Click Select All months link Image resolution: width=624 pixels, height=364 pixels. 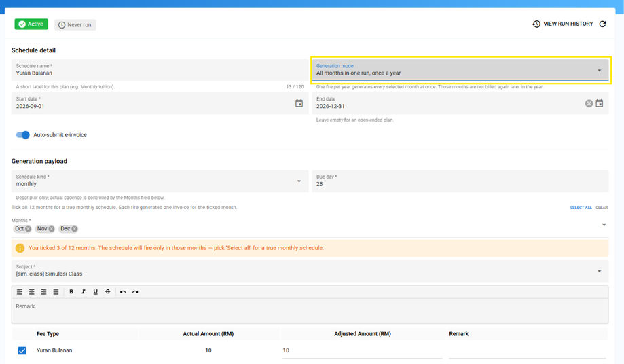(581, 208)
